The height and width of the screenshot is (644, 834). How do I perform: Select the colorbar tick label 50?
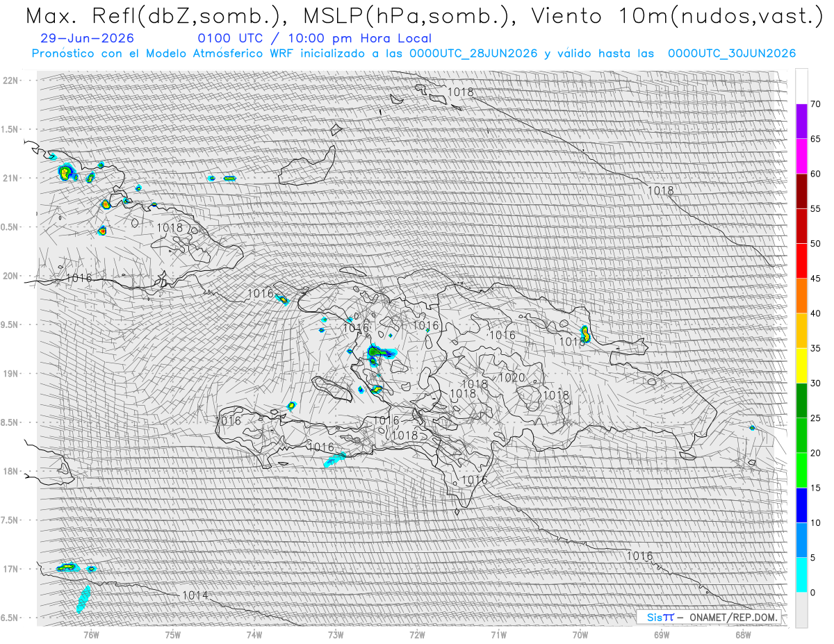click(815, 244)
